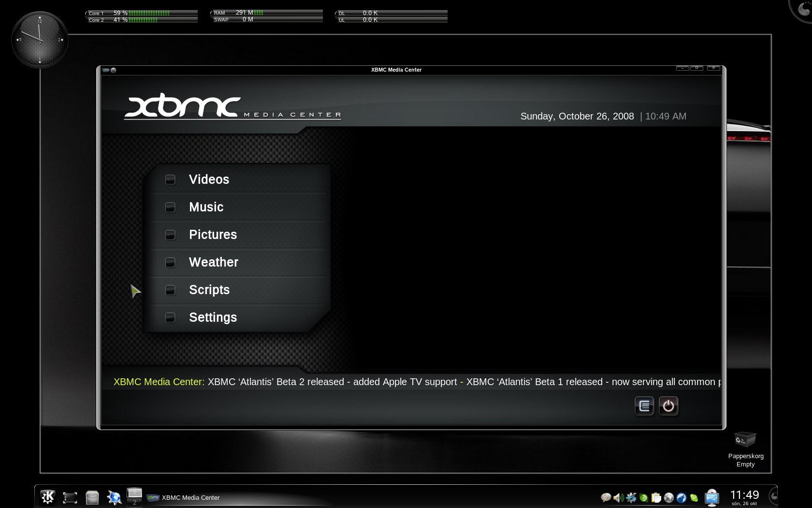812x508 pixels.
Task: Click the Atlantis Beta 2 released news headline
Action: (333, 382)
